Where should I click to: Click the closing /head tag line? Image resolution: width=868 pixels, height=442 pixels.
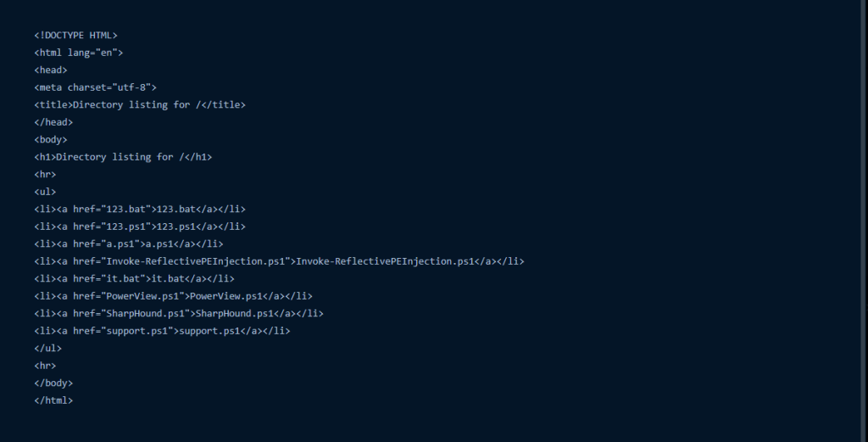tap(53, 122)
